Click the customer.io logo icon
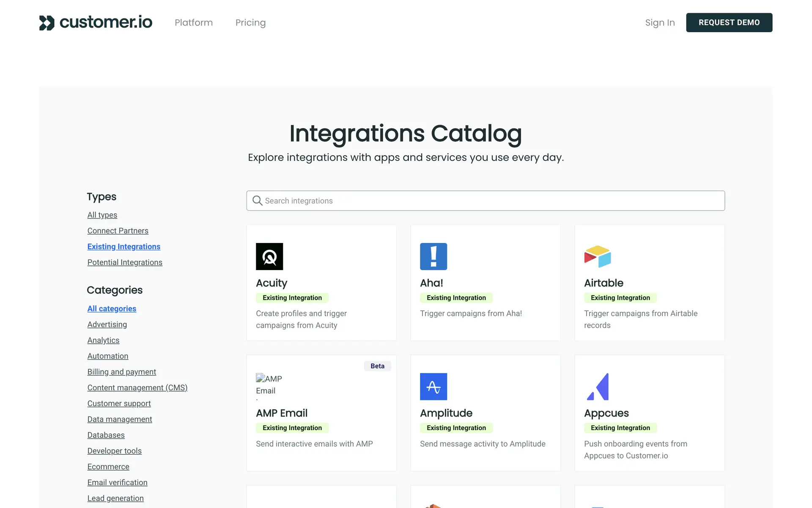Screen dimensions: 812x508 point(47,22)
